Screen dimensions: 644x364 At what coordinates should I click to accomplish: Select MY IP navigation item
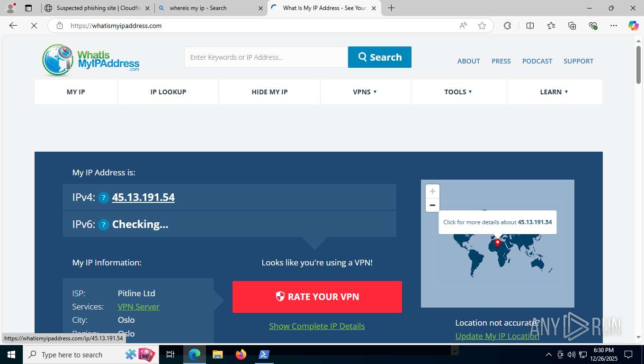76,92
